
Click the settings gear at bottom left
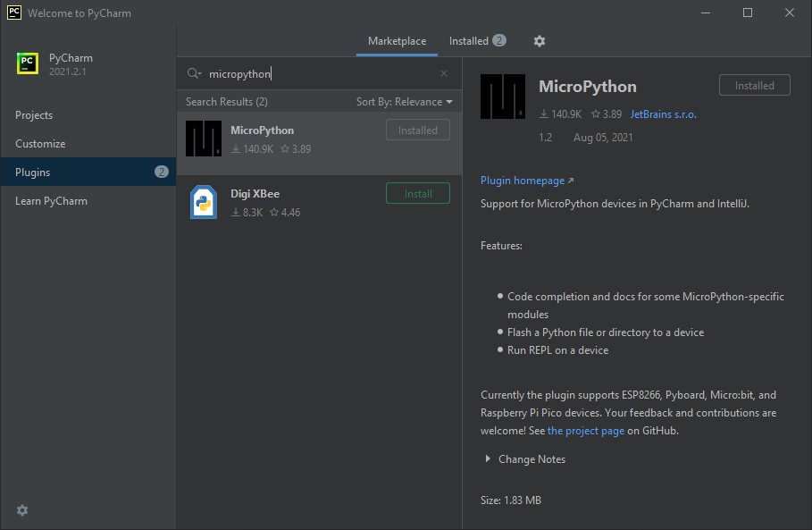[21, 510]
